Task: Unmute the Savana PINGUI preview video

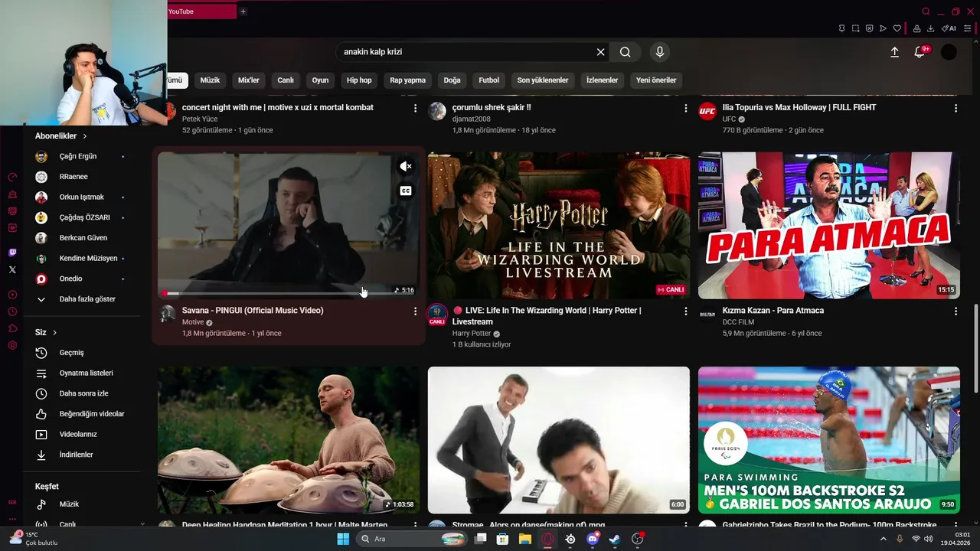Action: (x=406, y=166)
